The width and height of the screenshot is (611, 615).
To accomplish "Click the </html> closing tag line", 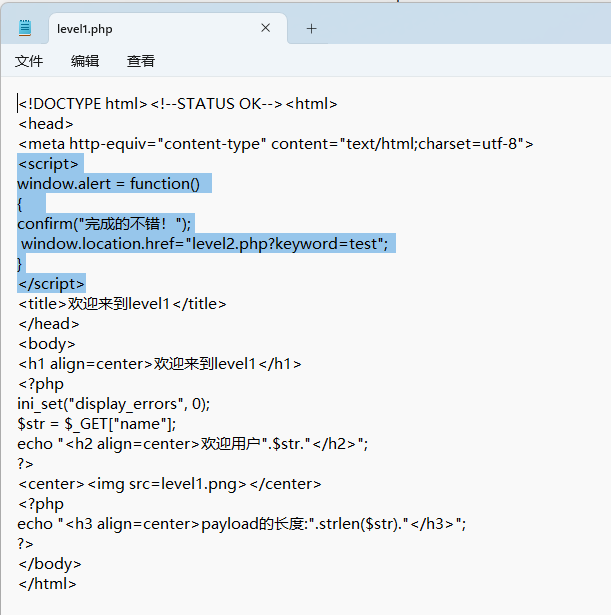I will pos(47,584).
